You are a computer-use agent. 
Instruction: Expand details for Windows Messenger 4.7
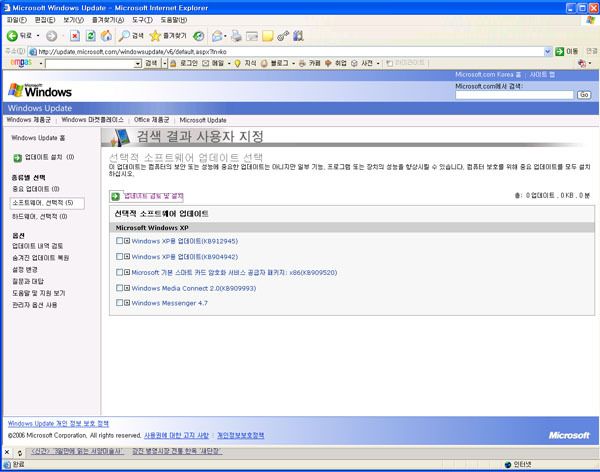[127, 303]
